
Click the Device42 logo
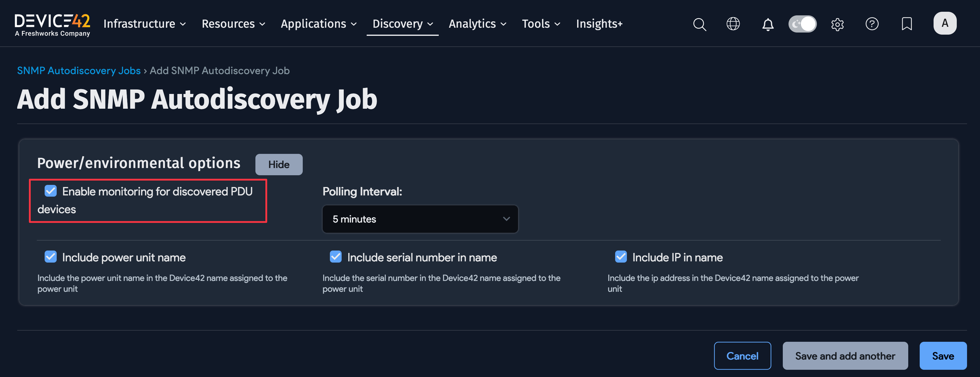(x=52, y=23)
